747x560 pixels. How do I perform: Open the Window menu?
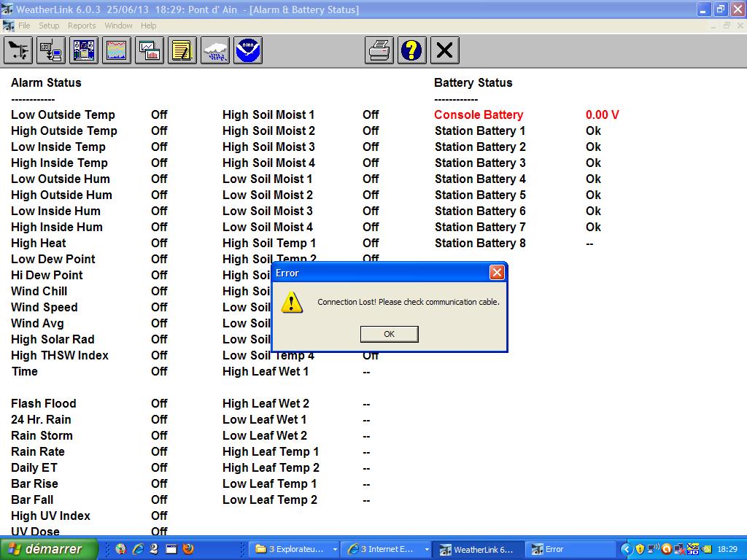118,26
